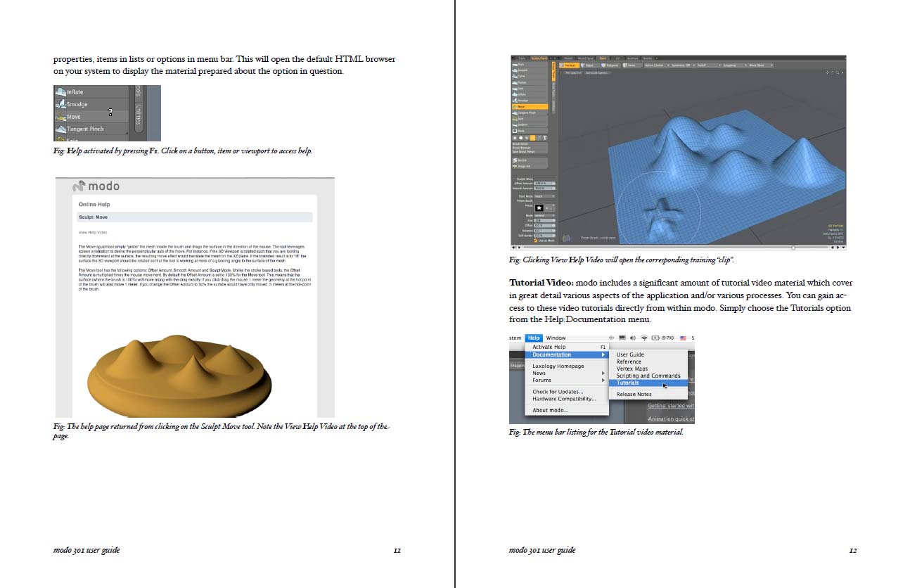Viewport: 910px width, 588px height.
Task: Open the Help menu
Action: tap(534, 338)
